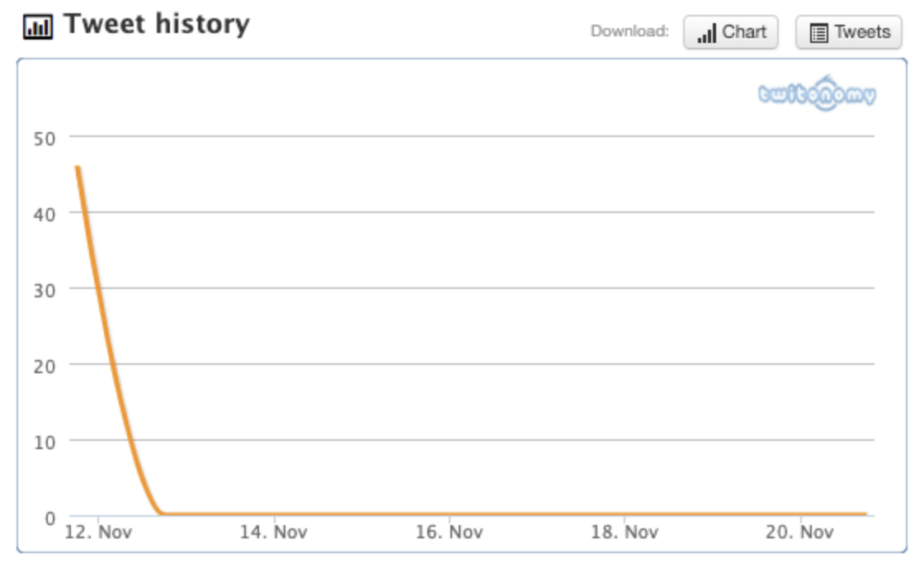Click the list icon inside the Tweets button
924x568 pixels.
[x=818, y=33]
